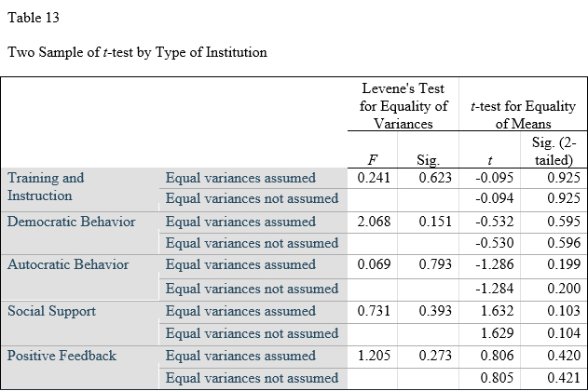Select "Equal variances not assumed" for Autocratic Behavior
This screenshot has height=391, width=588.
252,289
